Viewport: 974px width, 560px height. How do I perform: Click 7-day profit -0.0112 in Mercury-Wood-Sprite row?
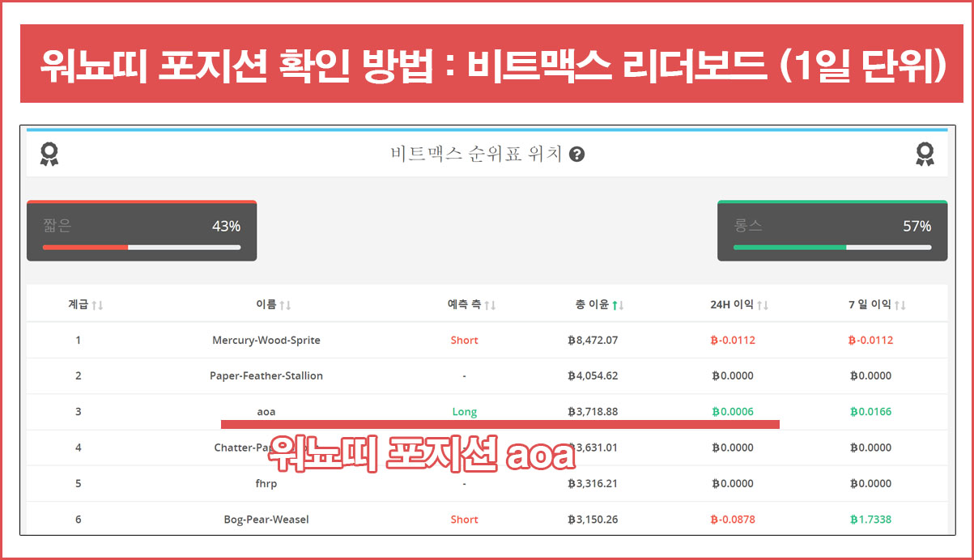click(x=870, y=340)
